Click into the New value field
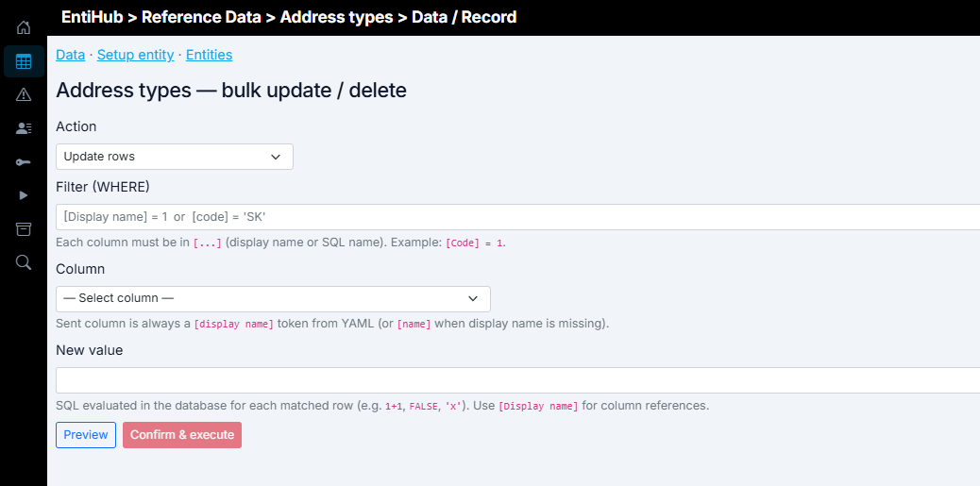 coord(518,380)
